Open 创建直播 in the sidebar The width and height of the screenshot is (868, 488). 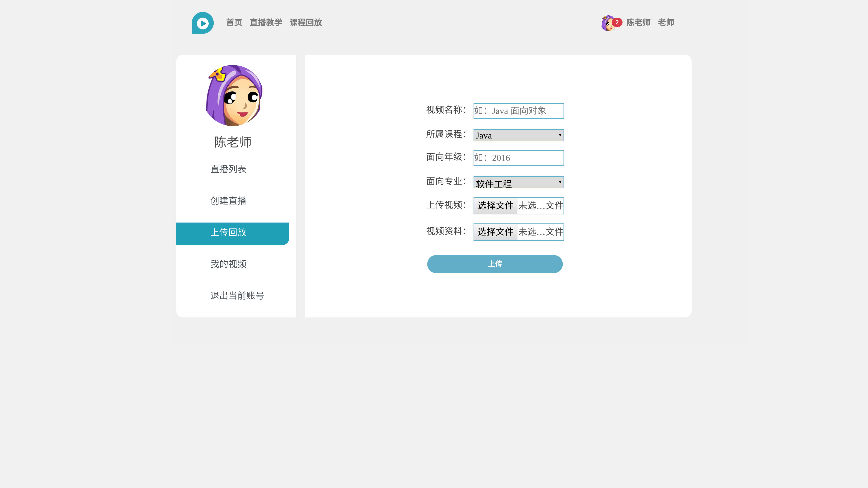click(x=228, y=201)
